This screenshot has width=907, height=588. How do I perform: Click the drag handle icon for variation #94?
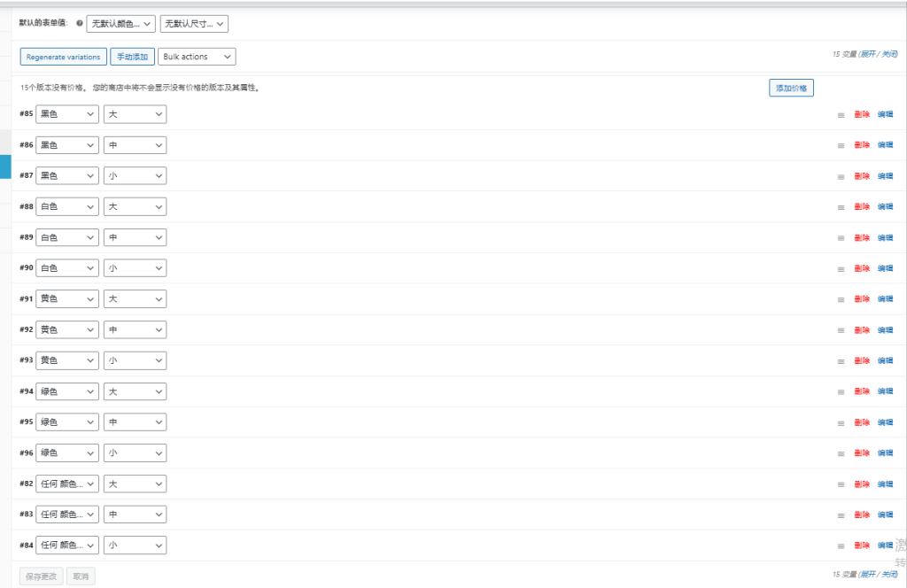click(x=841, y=391)
